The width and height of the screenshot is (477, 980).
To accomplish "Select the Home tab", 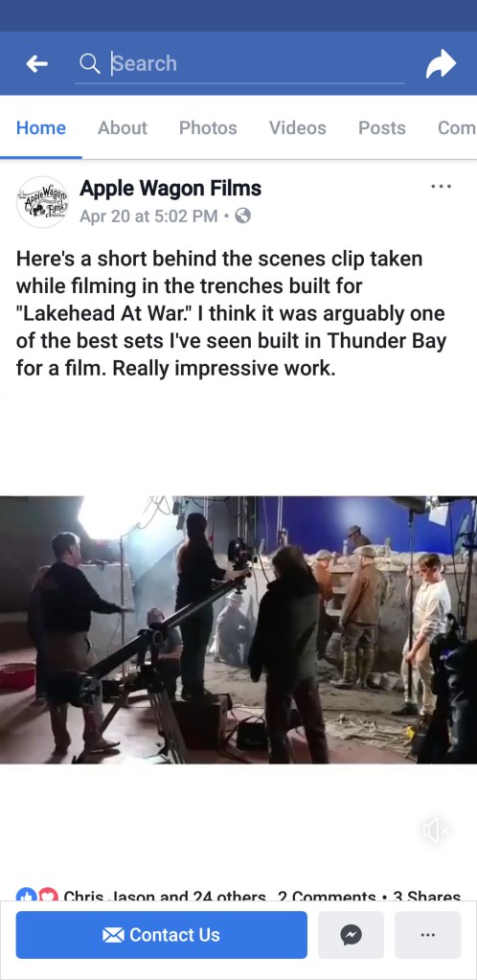I will pyautogui.click(x=41, y=127).
